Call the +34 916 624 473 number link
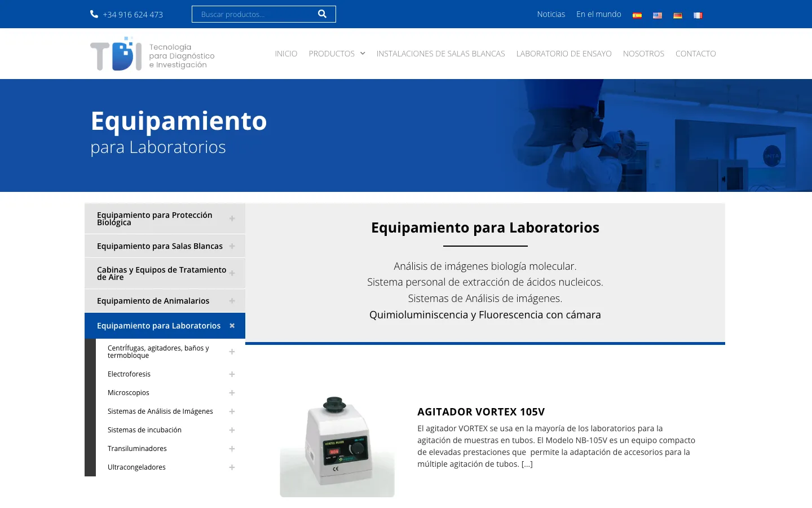812x508 pixels. (133, 15)
